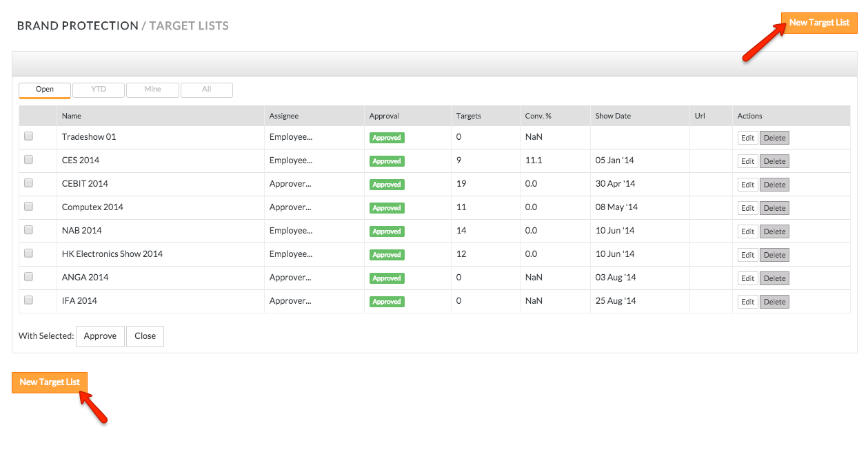Select the CES 2014 row checkbox
The width and height of the screenshot is (868, 465).
point(29,160)
